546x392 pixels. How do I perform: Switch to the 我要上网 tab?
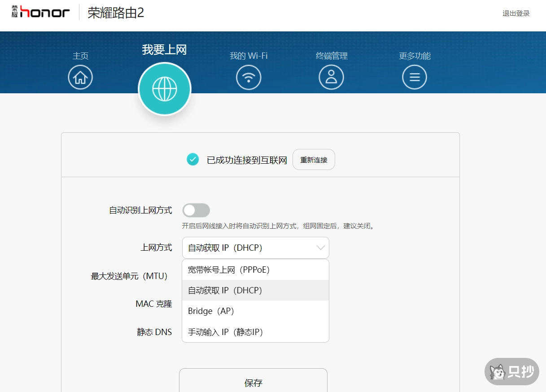click(164, 49)
